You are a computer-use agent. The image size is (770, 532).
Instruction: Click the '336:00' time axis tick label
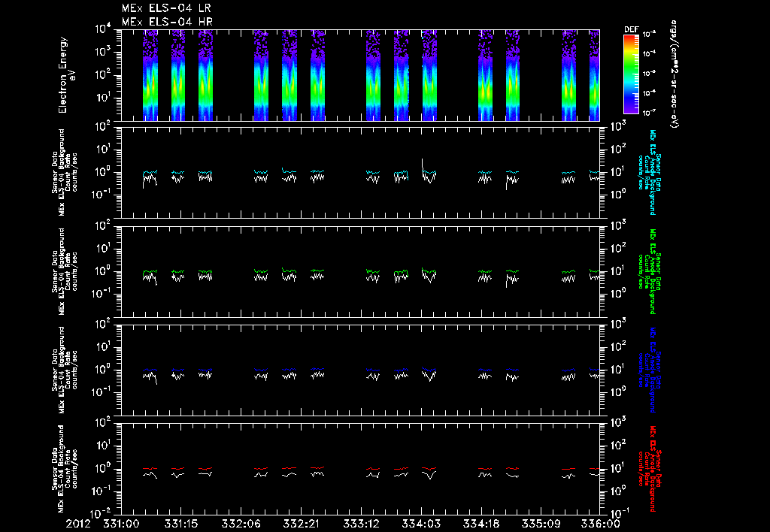coord(601,524)
